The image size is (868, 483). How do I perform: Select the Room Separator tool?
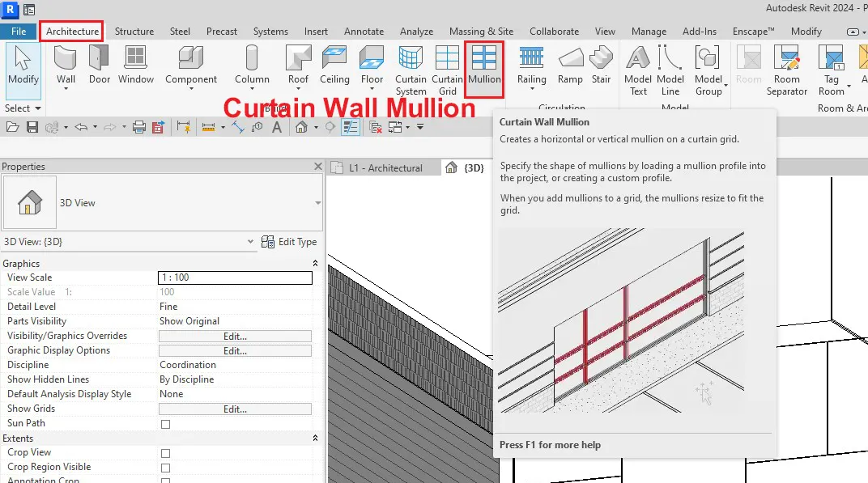(x=787, y=70)
